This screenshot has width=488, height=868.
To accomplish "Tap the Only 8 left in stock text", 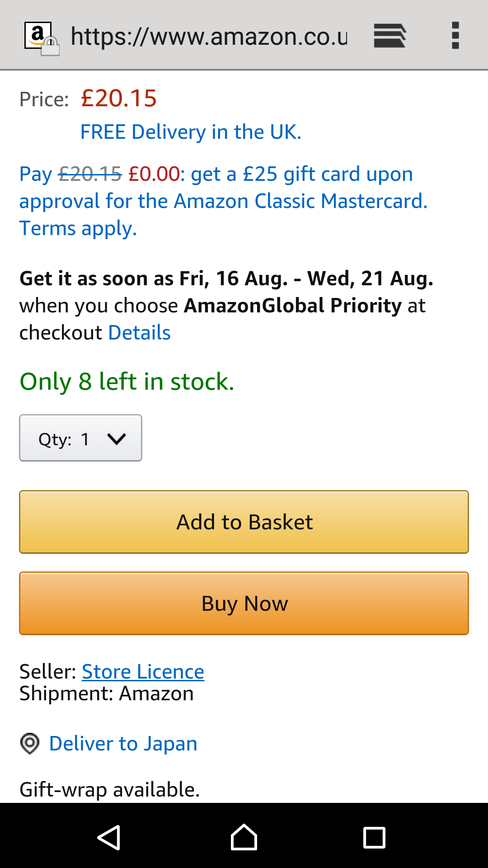I will coord(127,382).
